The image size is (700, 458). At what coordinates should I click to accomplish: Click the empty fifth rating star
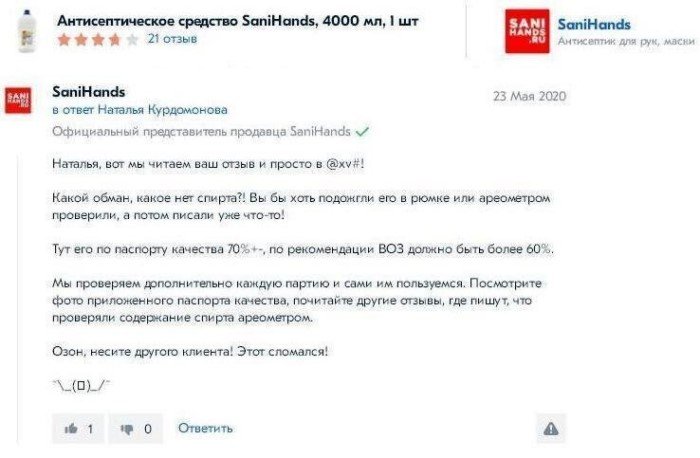point(132,40)
